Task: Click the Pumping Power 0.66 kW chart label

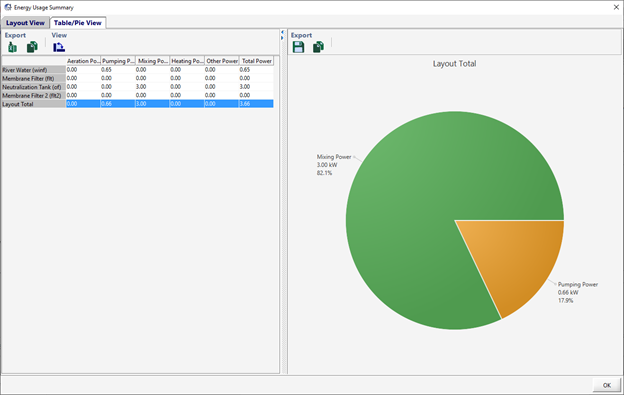Action: (578, 292)
